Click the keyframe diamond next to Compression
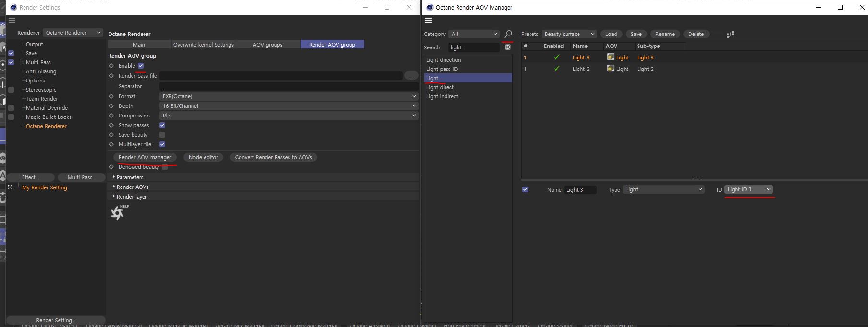 (x=111, y=116)
